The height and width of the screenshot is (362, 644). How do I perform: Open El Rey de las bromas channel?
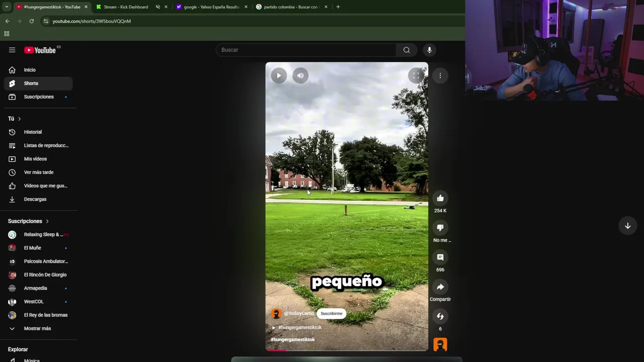pos(38,315)
